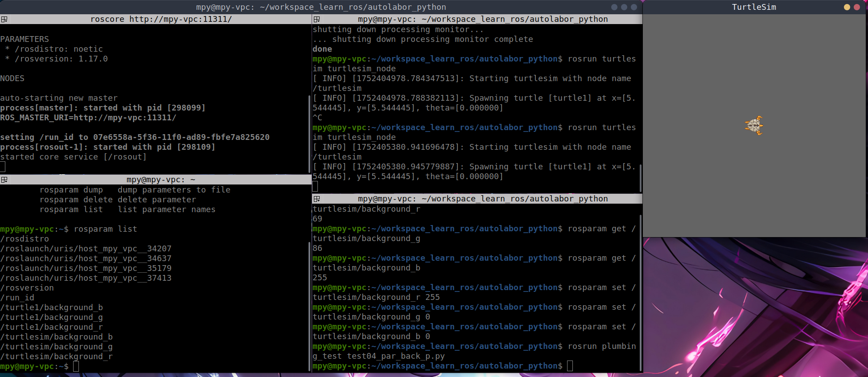Viewport: 868px width, 377px height.
Task: Click the prompt cursor after rosparam list output
Action: [76, 366]
